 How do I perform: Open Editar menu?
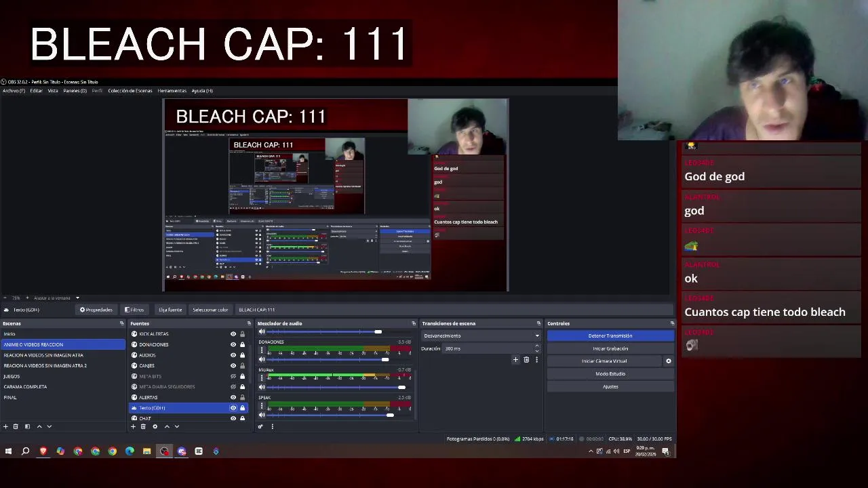[36, 91]
